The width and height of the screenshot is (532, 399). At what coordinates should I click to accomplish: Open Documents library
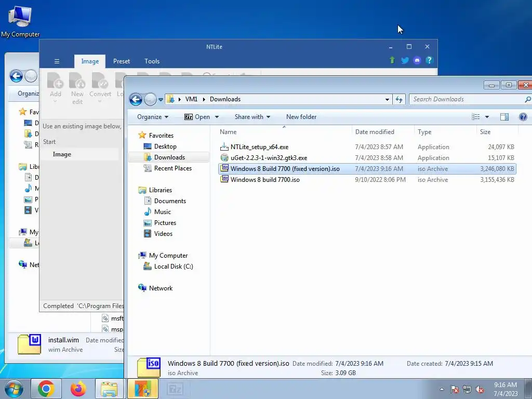[x=170, y=201]
